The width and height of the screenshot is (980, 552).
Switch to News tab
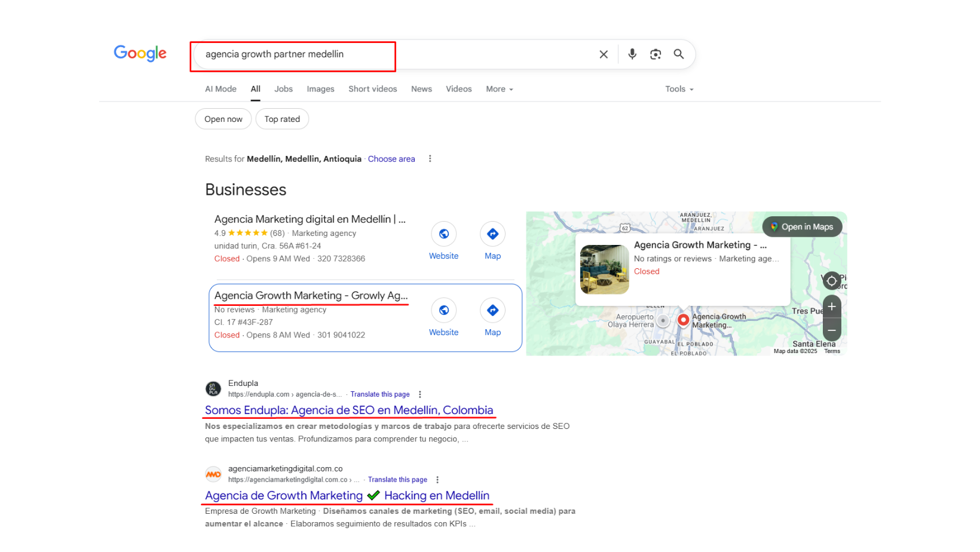[x=421, y=89]
